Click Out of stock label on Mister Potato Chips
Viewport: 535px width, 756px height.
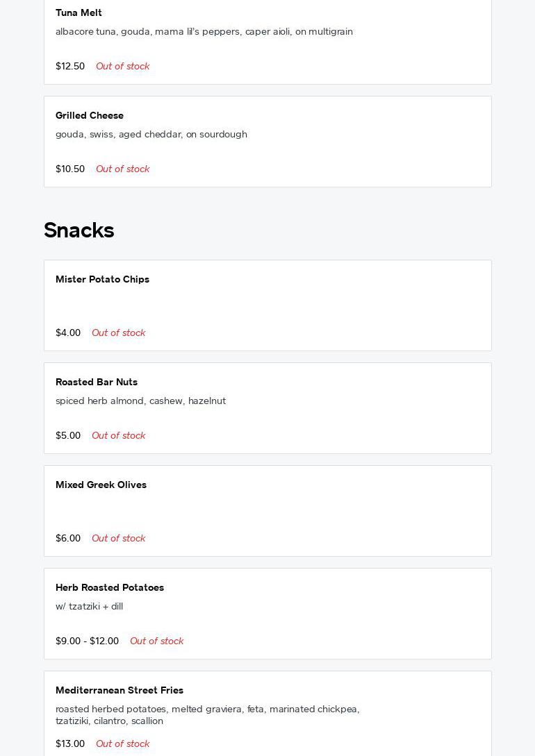pyautogui.click(x=118, y=333)
